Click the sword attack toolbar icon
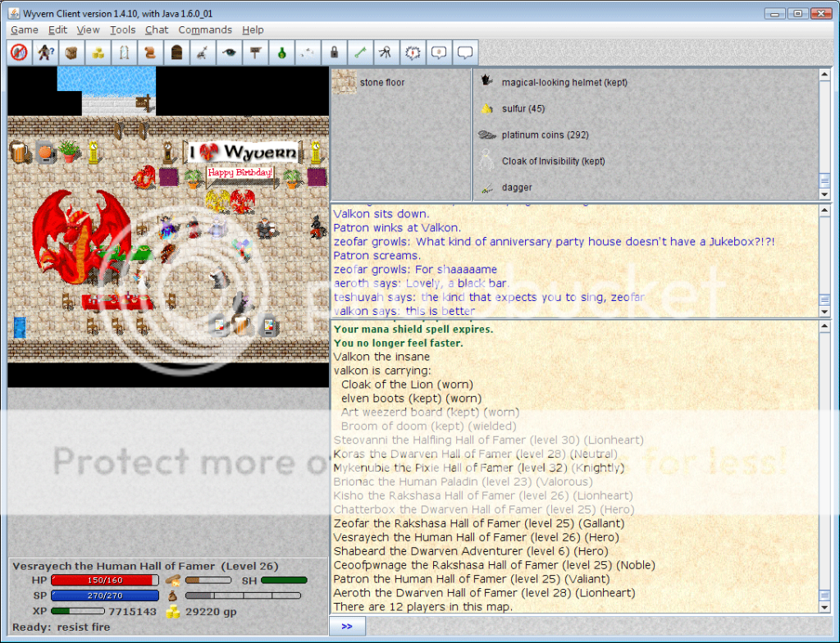The image size is (840, 643). point(203,52)
